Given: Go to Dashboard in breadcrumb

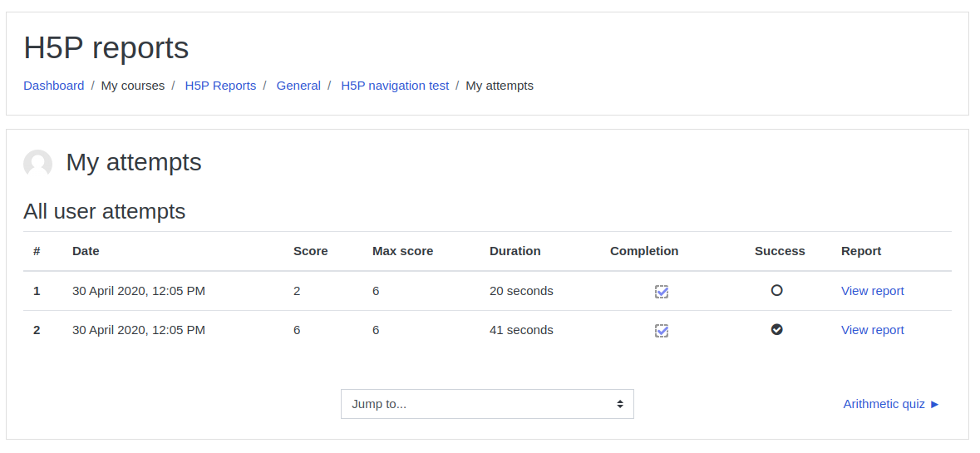Looking at the screenshot, I should (54, 86).
